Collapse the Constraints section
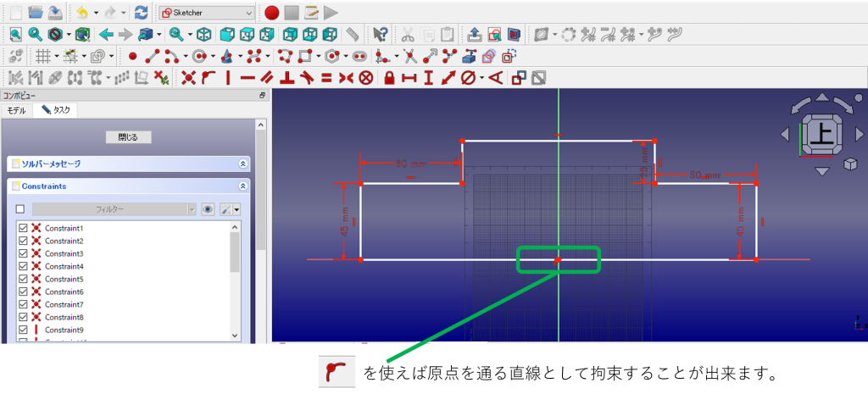 (x=243, y=186)
